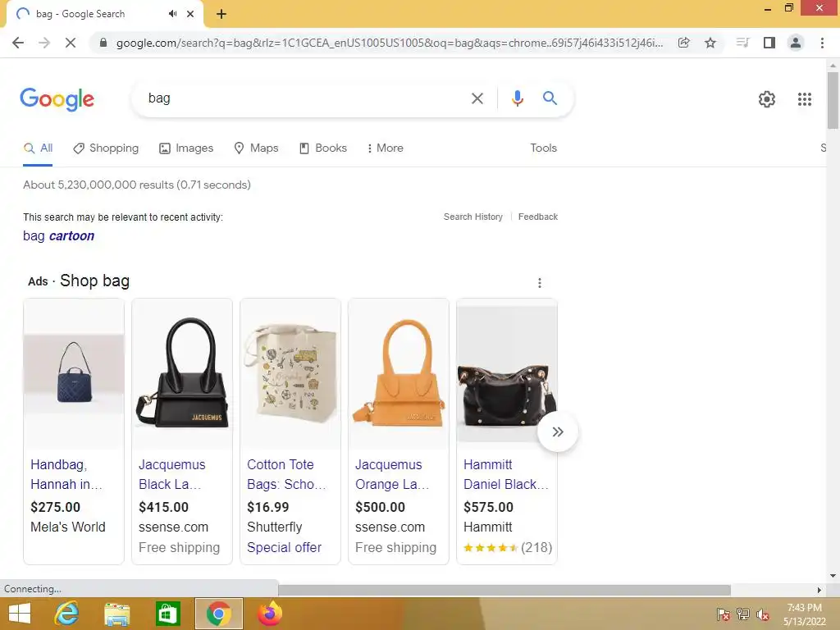Open the Chrome three-dot menu
The width and height of the screenshot is (840, 630).
click(x=822, y=43)
